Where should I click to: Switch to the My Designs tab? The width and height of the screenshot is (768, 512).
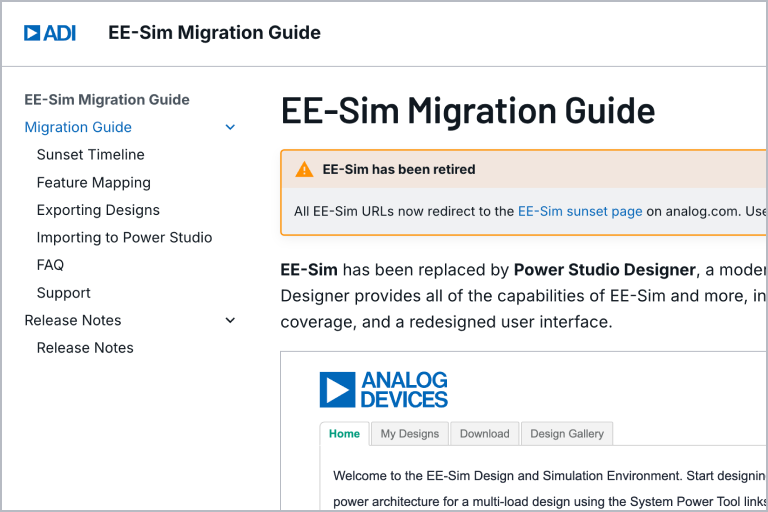409,434
